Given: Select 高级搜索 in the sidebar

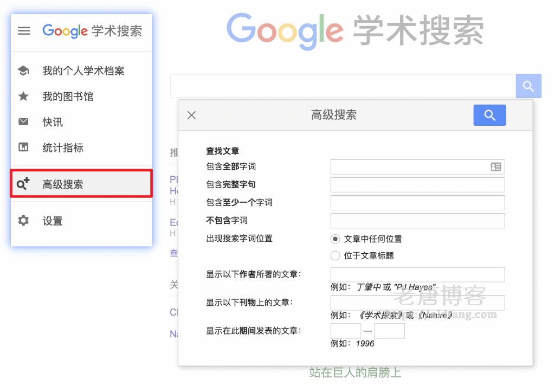Looking at the screenshot, I should (81, 183).
